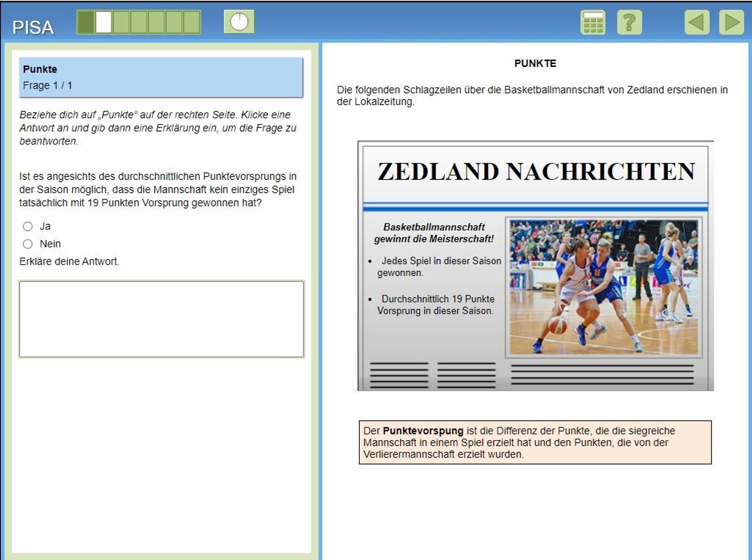Select the 'Ja' radio button
This screenshot has height=560, width=752.
coord(28,226)
